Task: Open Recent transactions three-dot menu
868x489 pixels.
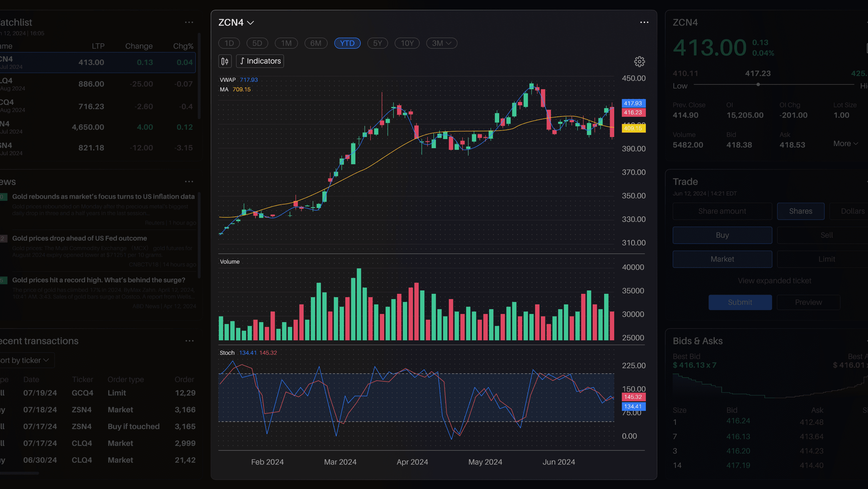Action: pos(189,341)
